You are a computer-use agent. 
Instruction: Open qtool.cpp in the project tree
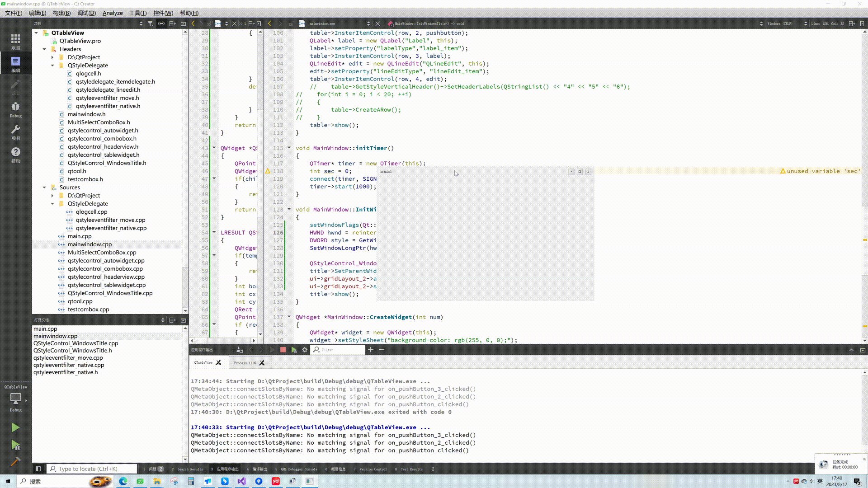(x=80, y=301)
